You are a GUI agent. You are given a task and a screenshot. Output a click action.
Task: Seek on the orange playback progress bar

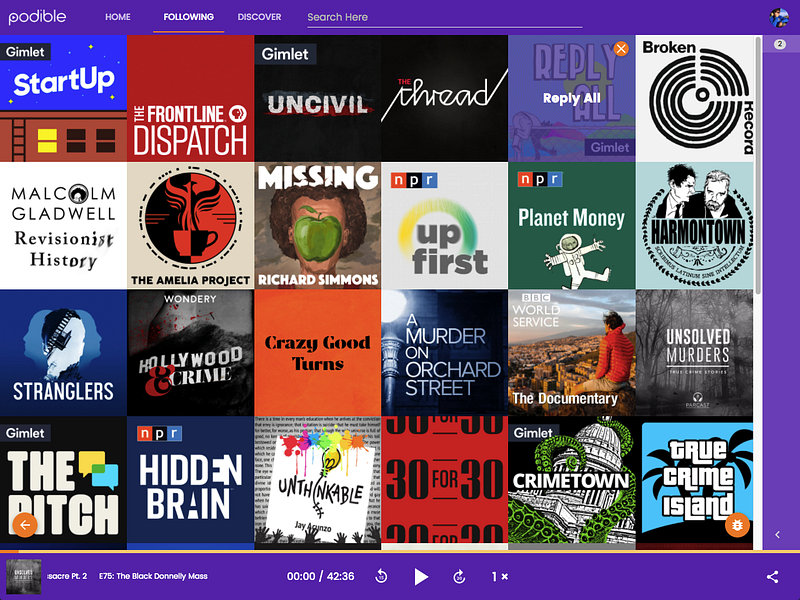(x=400, y=552)
